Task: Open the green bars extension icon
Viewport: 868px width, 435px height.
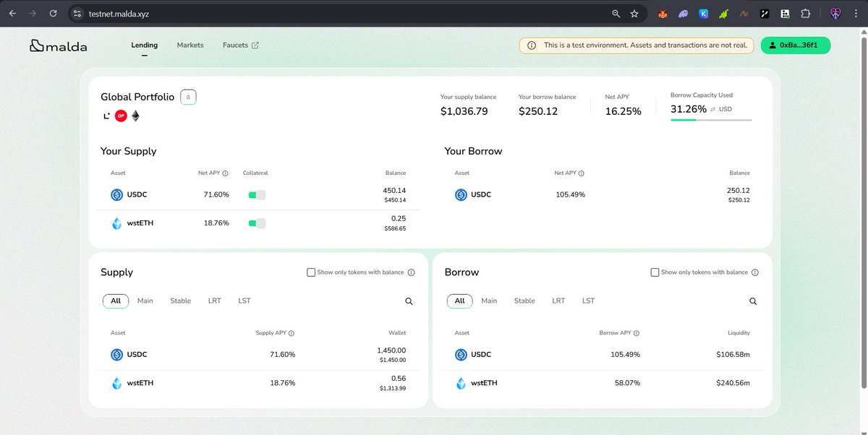Action: point(723,13)
